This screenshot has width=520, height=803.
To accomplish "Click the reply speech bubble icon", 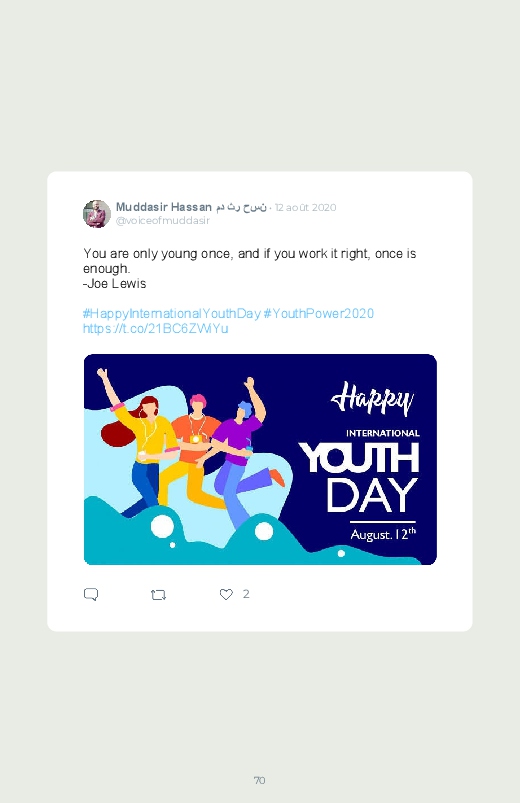I will 91,594.
